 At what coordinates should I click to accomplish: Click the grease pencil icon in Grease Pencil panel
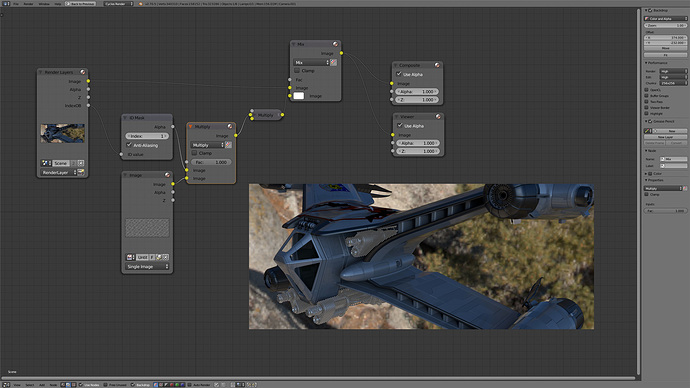[x=647, y=131]
